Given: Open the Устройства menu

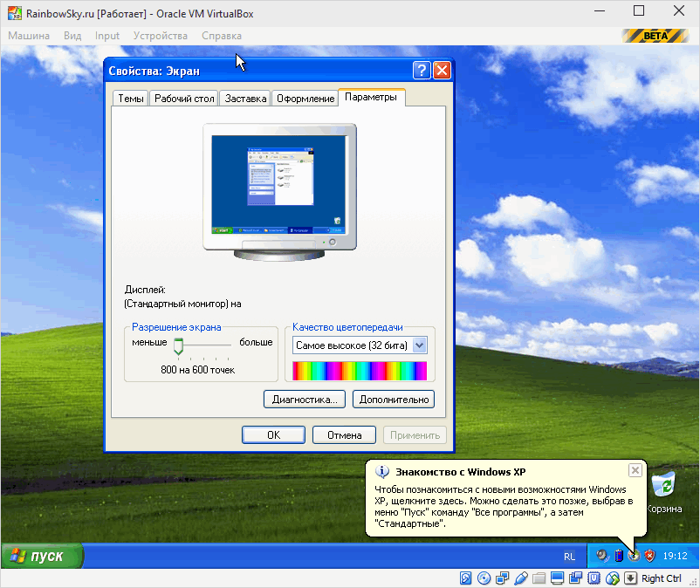Looking at the screenshot, I should coord(160,36).
